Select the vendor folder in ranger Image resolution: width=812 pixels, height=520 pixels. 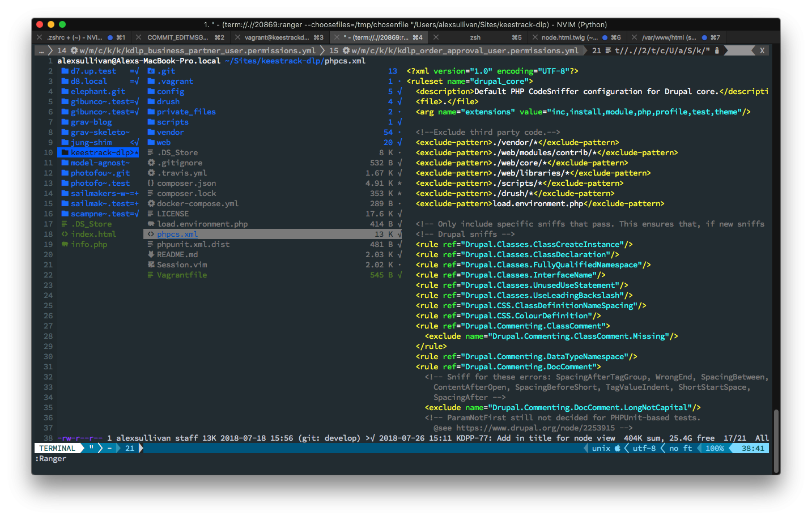pos(170,132)
